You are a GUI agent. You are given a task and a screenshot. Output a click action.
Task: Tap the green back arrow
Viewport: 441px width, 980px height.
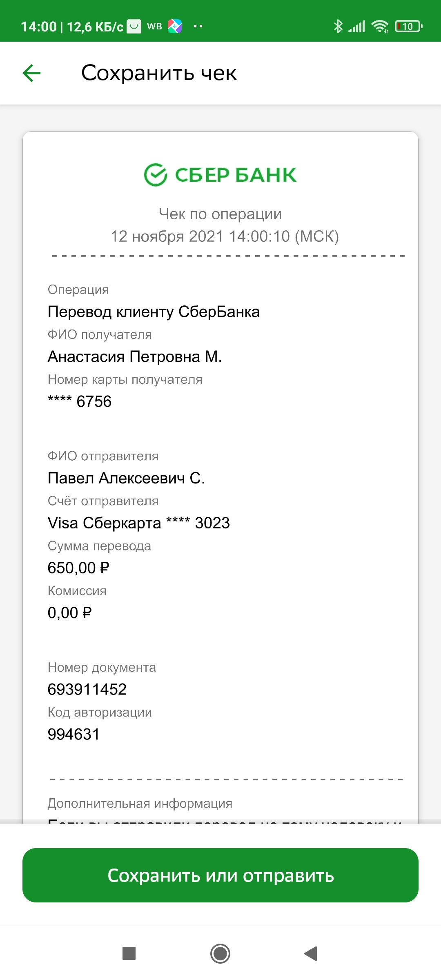pos(31,73)
